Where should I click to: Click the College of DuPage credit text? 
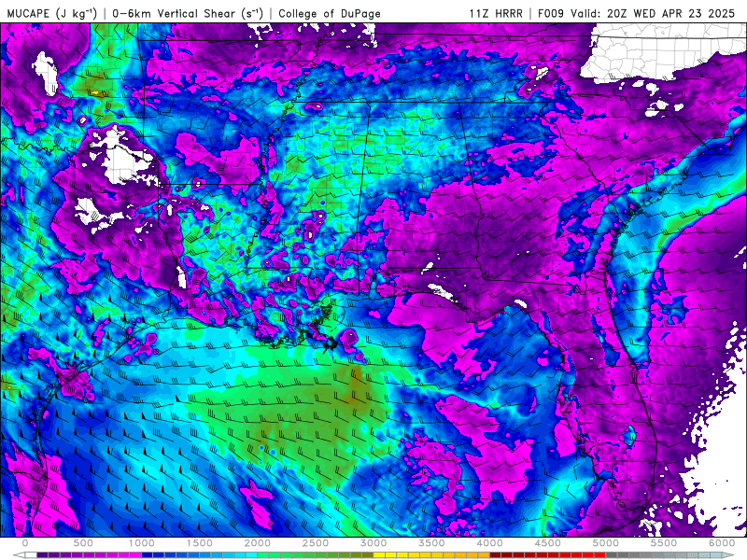click(x=330, y=13)
